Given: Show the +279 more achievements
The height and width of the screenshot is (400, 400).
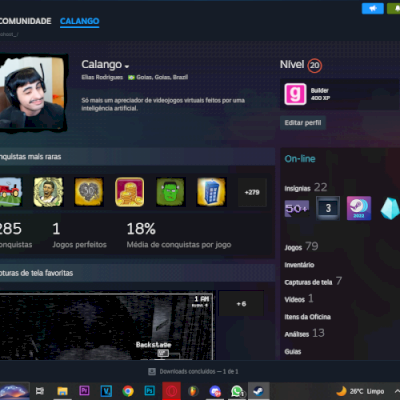Looking at the screenshot, I should tap(252, 192).
